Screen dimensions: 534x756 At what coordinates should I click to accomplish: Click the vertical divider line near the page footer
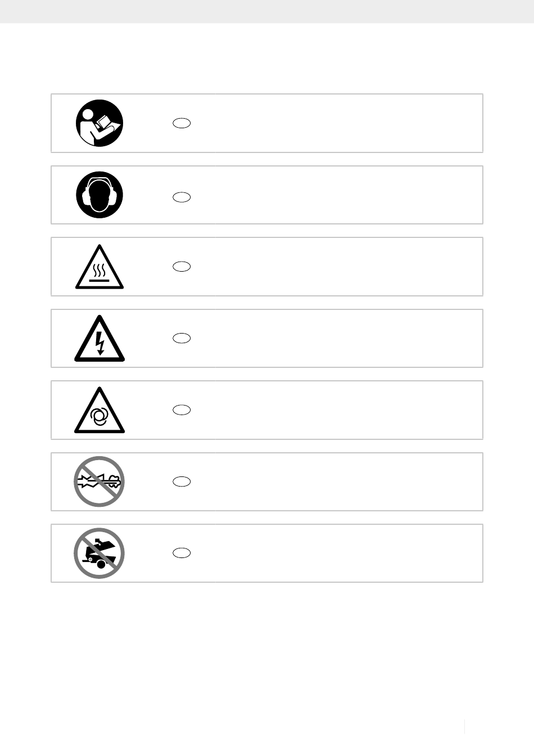(x=465, y=727)
